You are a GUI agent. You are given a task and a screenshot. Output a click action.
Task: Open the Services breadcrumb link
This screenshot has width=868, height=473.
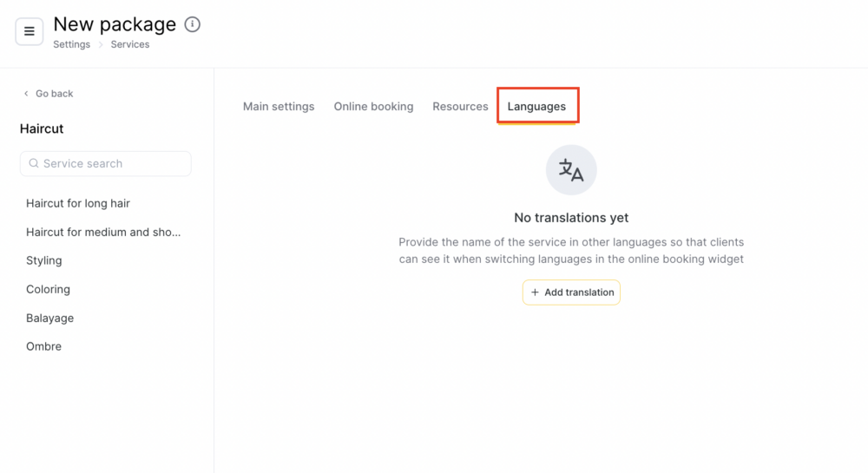coord(130,44)
